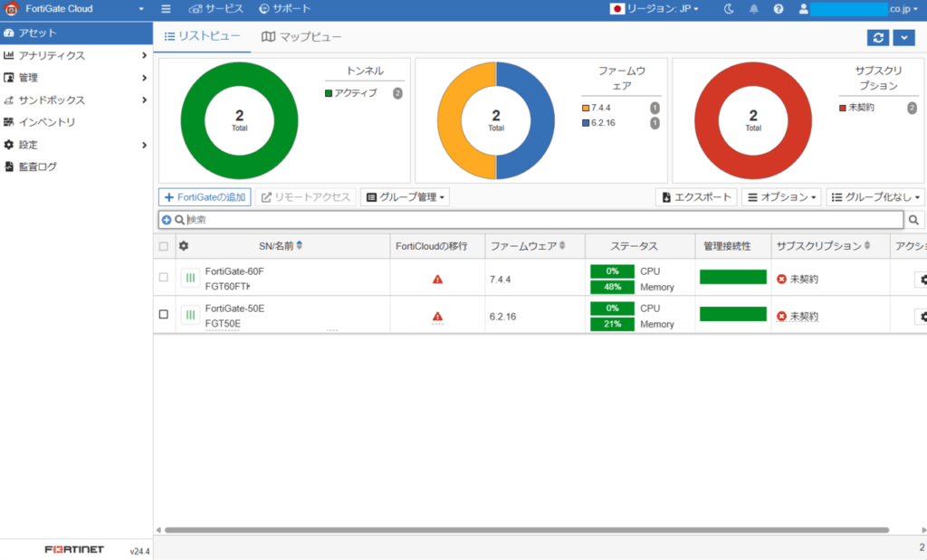Click the refresh icon above the dashboard
This screenshot has height=560, width=927.
[876, 37]
